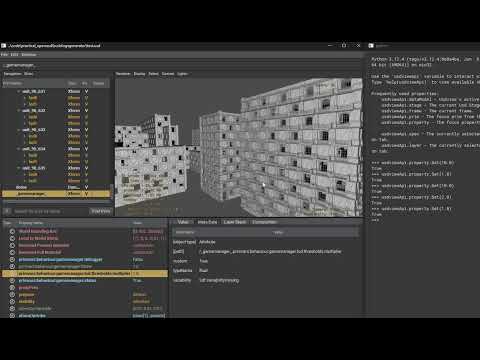Select the highlighted _gamemanager_ prim row
Image resolution: width=480 pixels, height=360 pixels.
point(56,193)
